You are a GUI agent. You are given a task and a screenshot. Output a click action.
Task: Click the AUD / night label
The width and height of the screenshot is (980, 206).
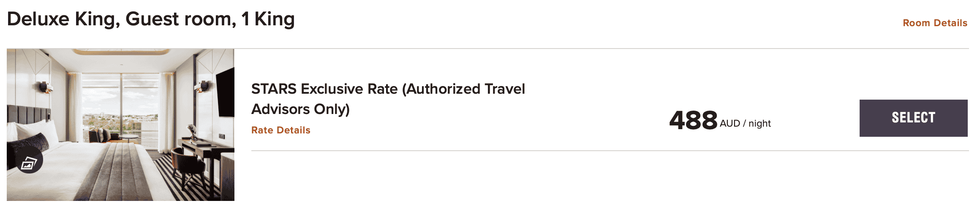(x=745, y=124)
